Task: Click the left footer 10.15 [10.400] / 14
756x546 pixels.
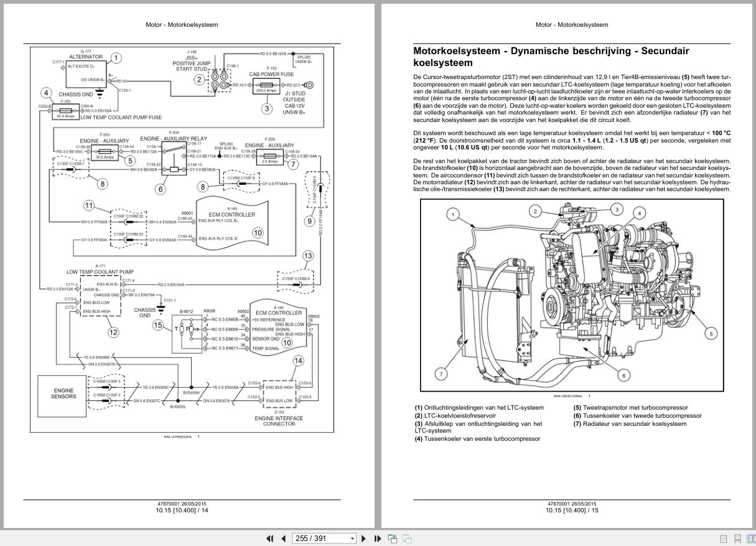Action: (182, 511)
